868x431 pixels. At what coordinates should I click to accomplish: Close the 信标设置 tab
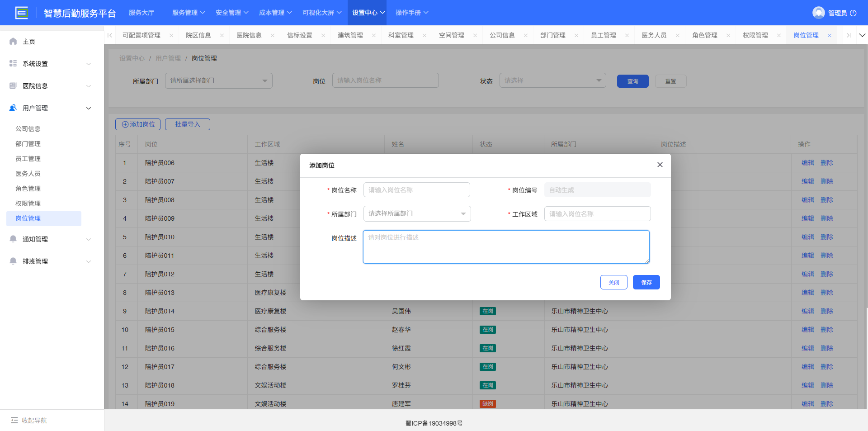pyautogui.click(x=323, y=35)
